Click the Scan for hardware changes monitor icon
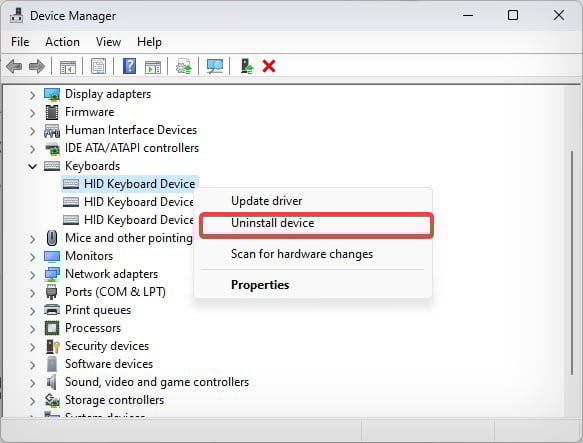The width and height of the screenshot is (583, 443). 215,67
